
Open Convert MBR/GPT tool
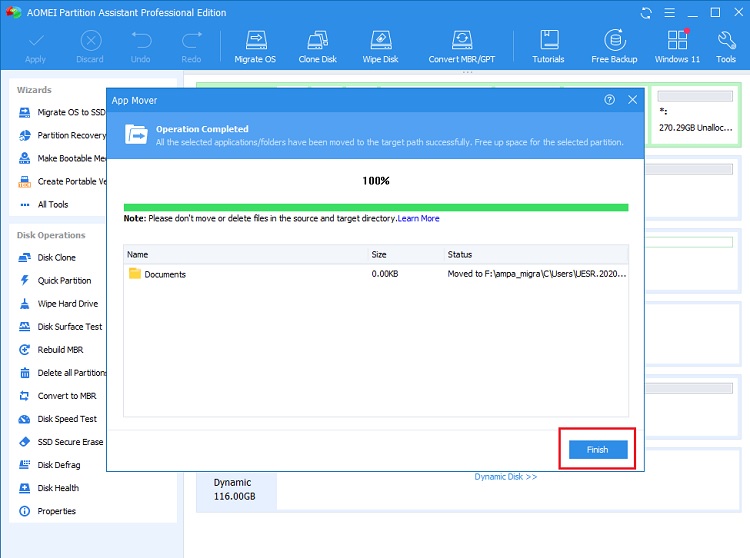click(x=462, y=47)
